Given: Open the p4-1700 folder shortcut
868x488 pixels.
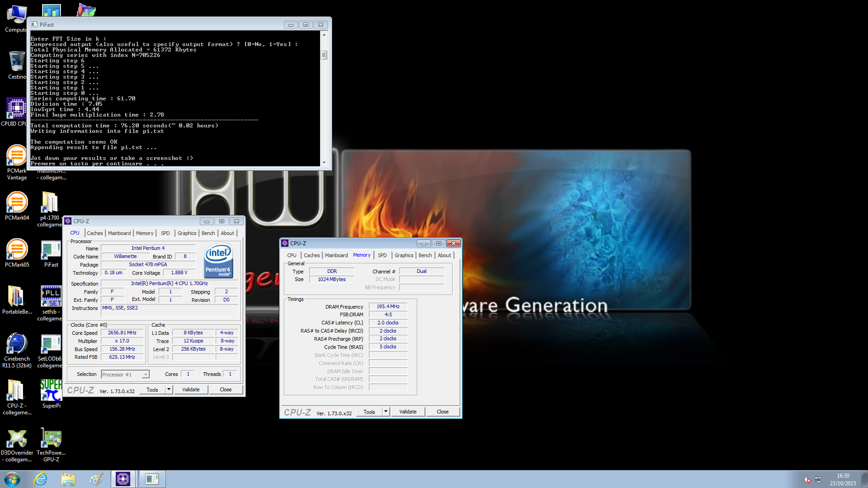Looking at the screenshot, I should 50,209.
